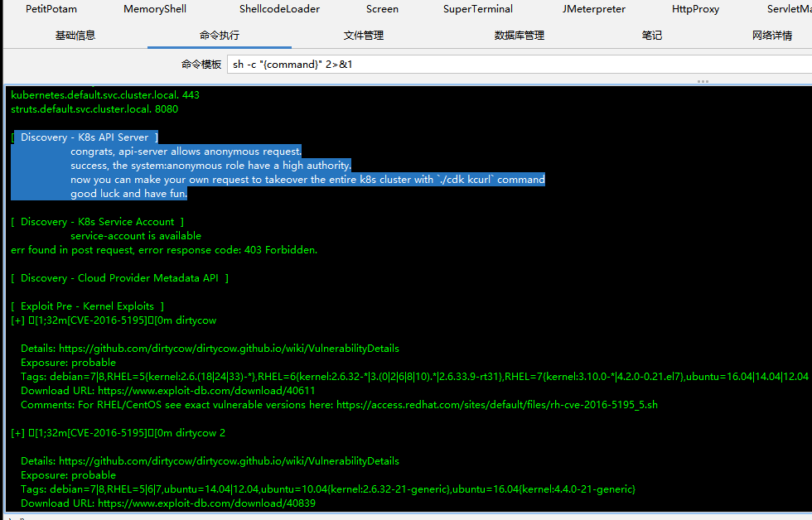
Task: Open the 数据库管理 tab
Action: (520, 36)
